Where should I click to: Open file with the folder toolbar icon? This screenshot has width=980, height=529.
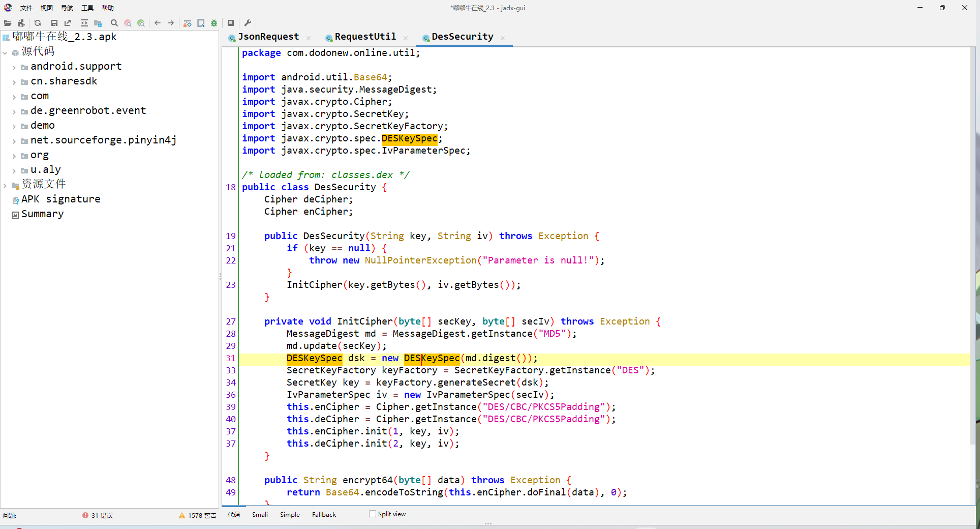(8, 23)
